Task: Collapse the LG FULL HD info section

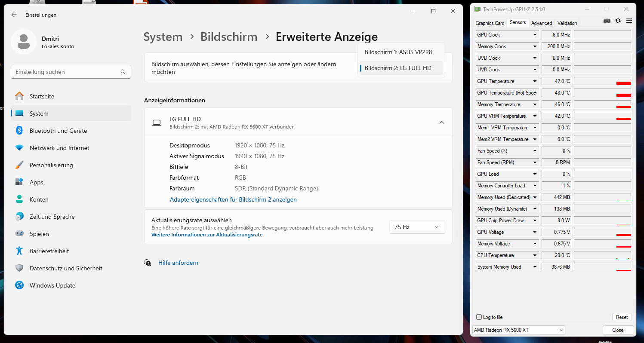Action: 442,122
